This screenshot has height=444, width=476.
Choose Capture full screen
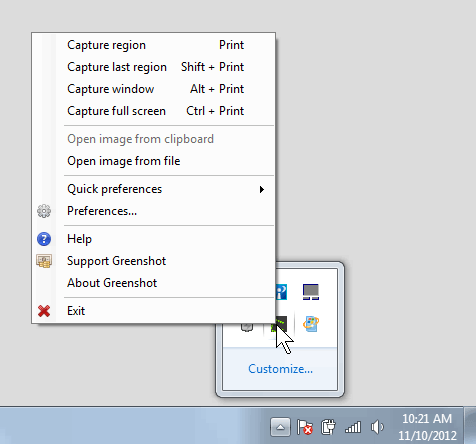click(x=154, y=111)
